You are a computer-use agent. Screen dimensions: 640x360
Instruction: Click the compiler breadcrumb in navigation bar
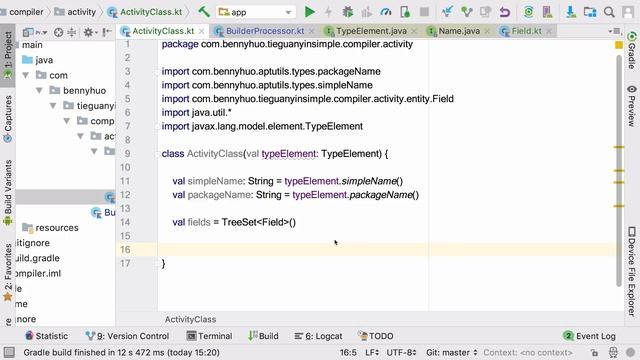click(x=26, y=12)
